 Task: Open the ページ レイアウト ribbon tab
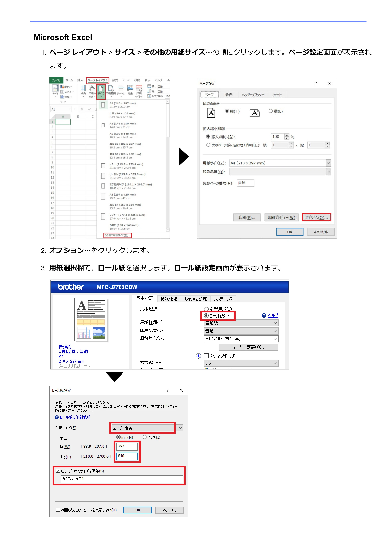(98, 80)
